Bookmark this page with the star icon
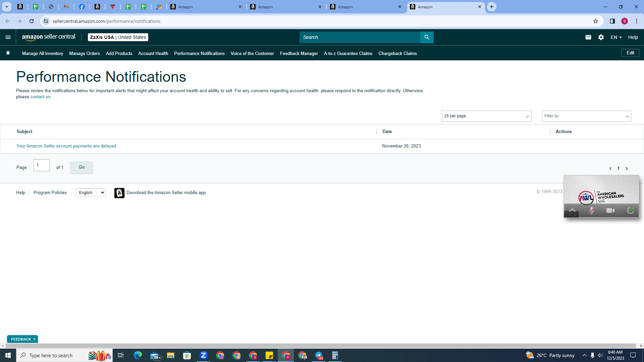644x362 pixels. (596, 21)
